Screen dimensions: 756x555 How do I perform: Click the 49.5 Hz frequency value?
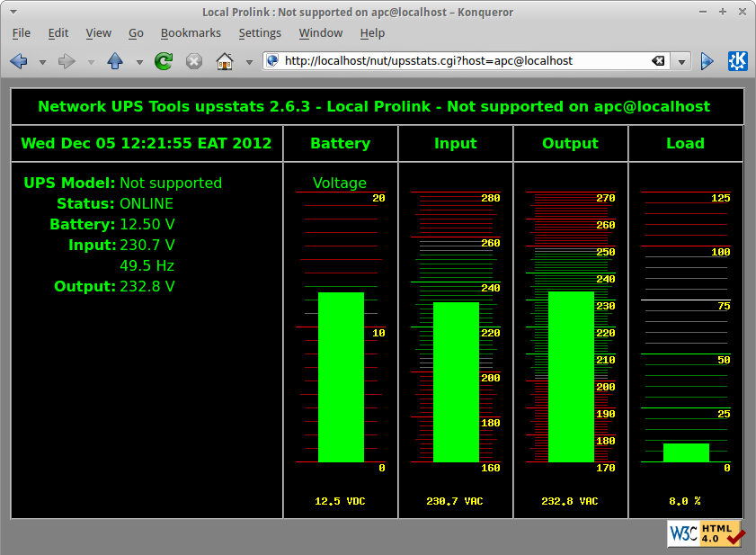click(147, 266)
